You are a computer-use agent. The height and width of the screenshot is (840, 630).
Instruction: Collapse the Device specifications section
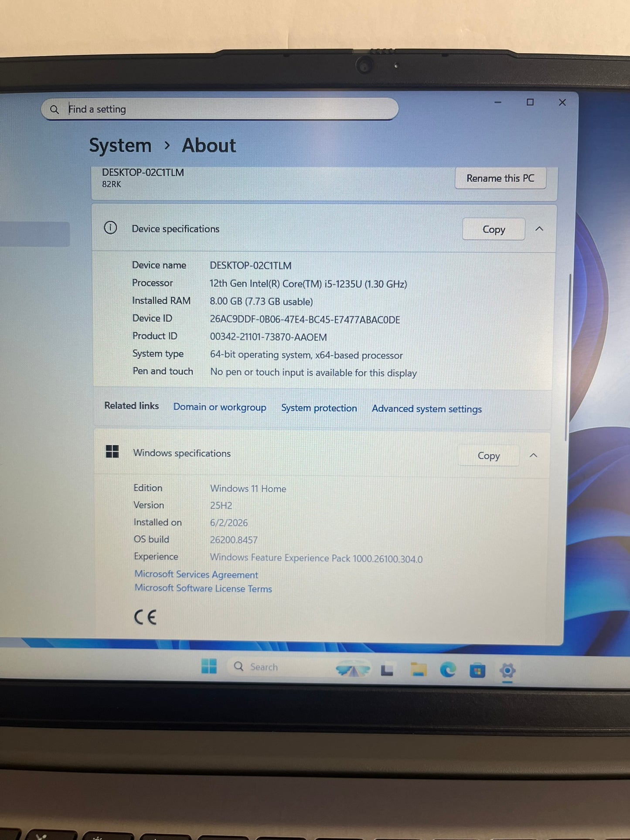[x=539, y=229]
